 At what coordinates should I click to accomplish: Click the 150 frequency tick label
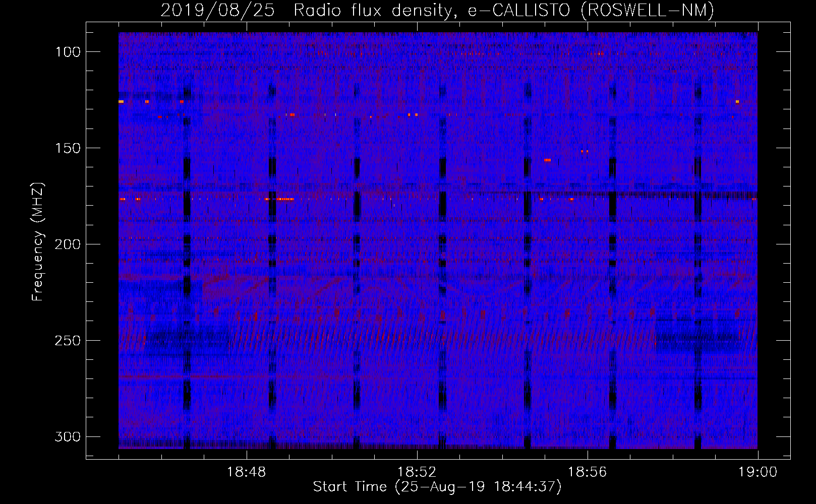point(68,148)
